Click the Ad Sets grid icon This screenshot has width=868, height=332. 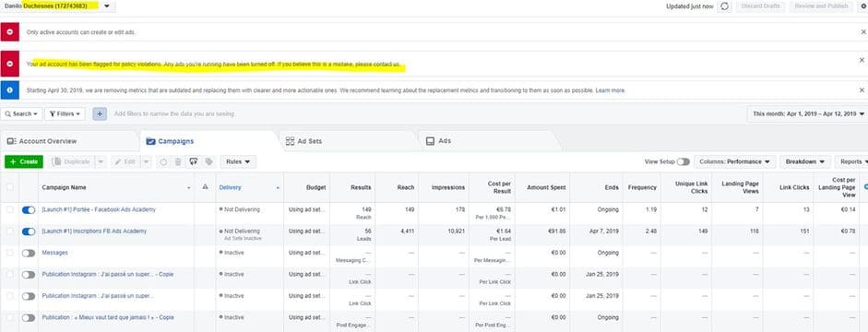(290, 141)
